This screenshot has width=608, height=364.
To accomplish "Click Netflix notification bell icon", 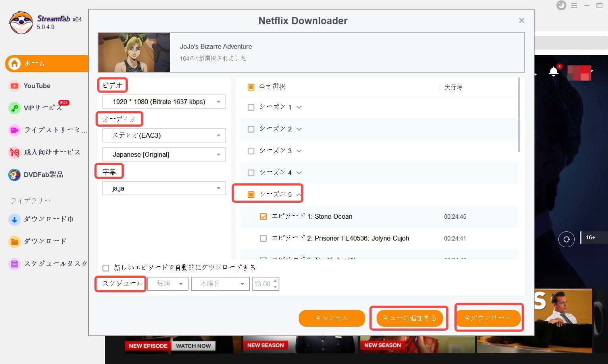I will pos(554,71).
